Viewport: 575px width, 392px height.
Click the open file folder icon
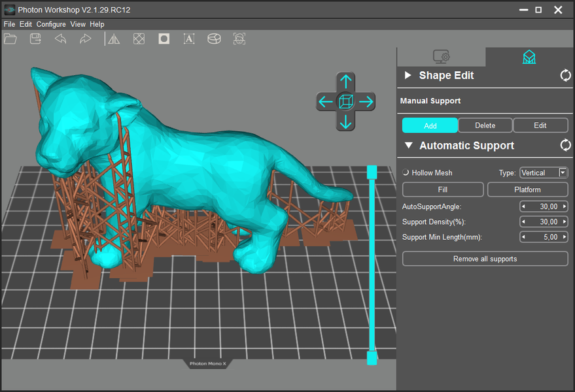[10, 39]
